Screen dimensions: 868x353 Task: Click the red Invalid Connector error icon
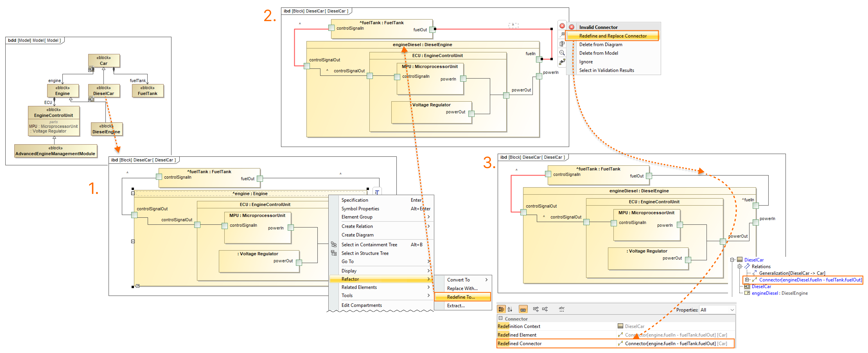572,27
